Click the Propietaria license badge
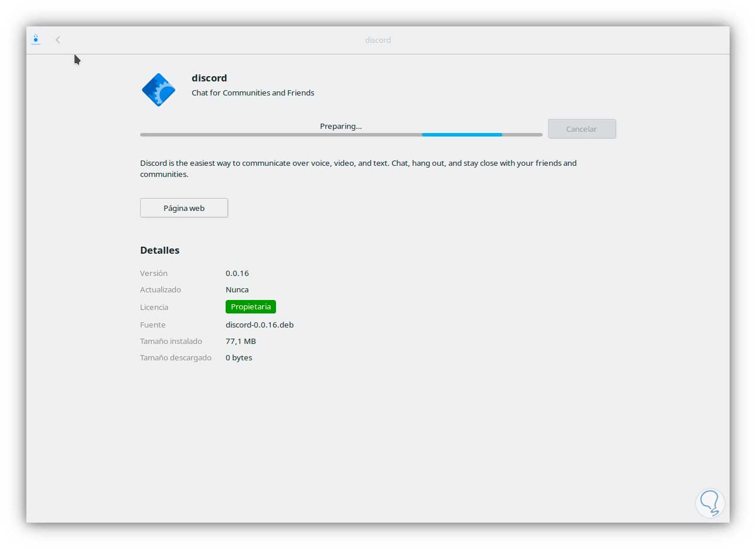Screen dimensions: 756x549 [251, 306]
